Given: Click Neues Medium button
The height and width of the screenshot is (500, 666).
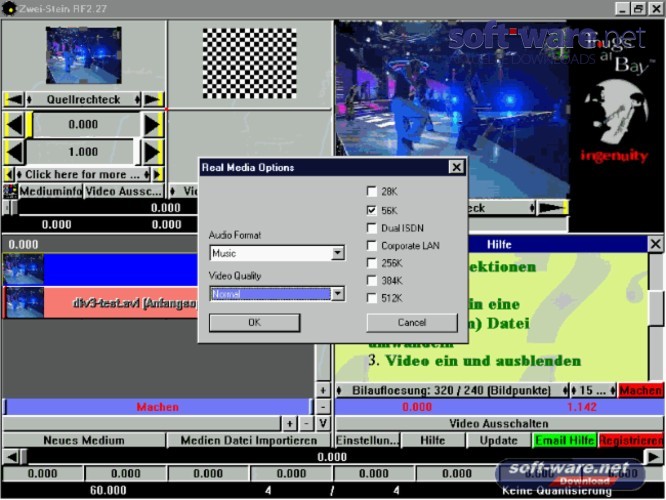Looking at the screenshot, I should pos(84,441).
